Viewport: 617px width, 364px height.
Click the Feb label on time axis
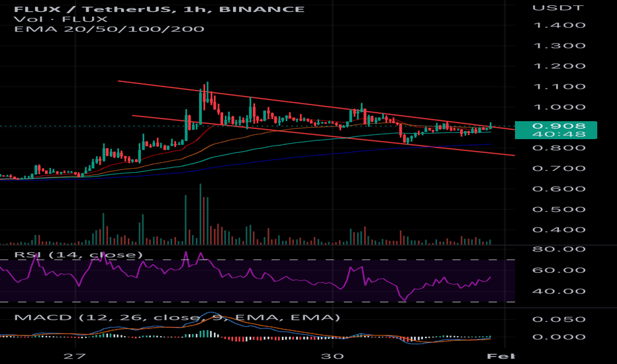(500, 356)
